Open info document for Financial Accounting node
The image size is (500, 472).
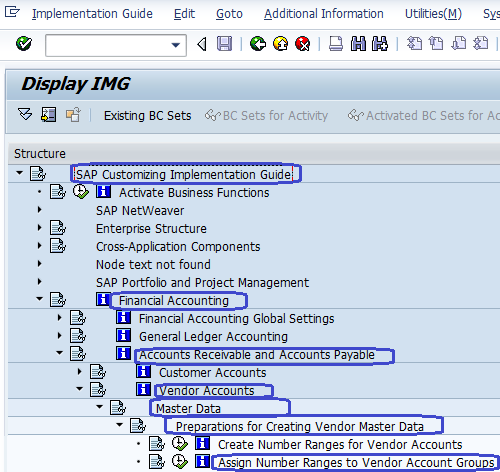(103, 299)
